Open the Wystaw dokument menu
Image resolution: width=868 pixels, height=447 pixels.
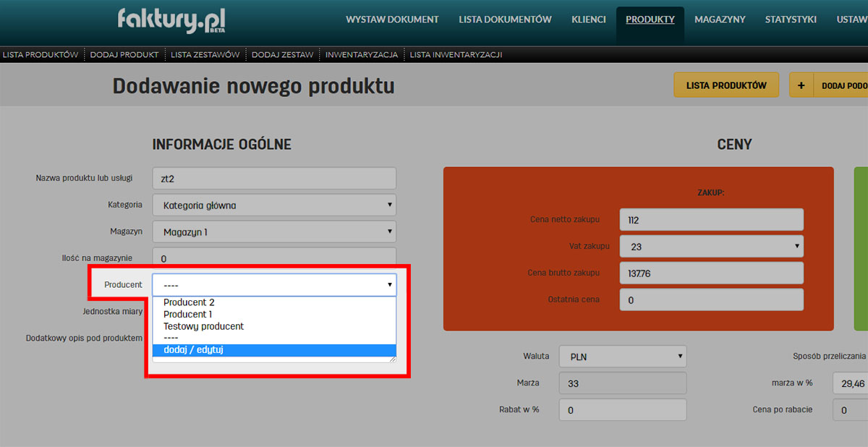(x=392, y=20)
